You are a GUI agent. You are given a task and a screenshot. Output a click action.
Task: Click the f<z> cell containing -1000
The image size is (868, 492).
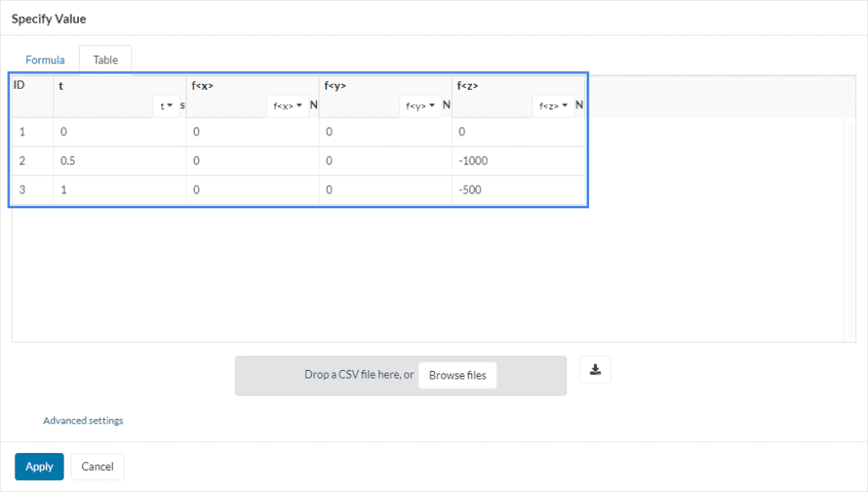point(517,161)
